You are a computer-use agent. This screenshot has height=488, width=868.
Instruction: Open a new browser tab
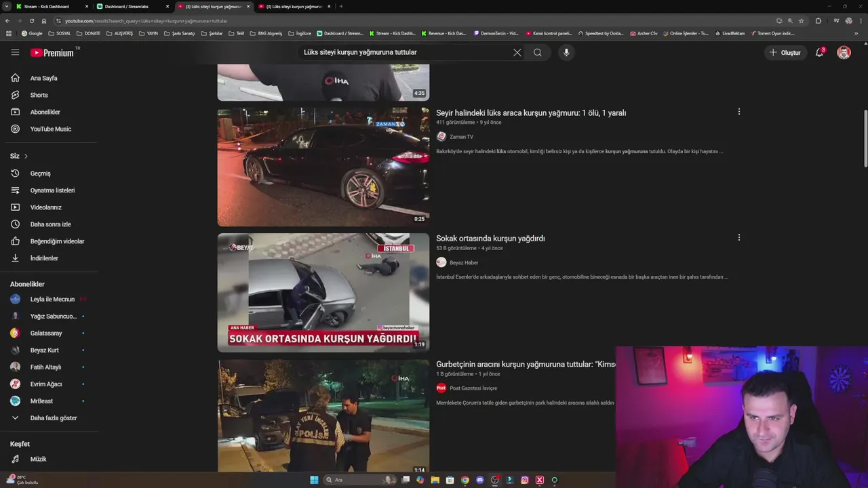tap(340, 6)
